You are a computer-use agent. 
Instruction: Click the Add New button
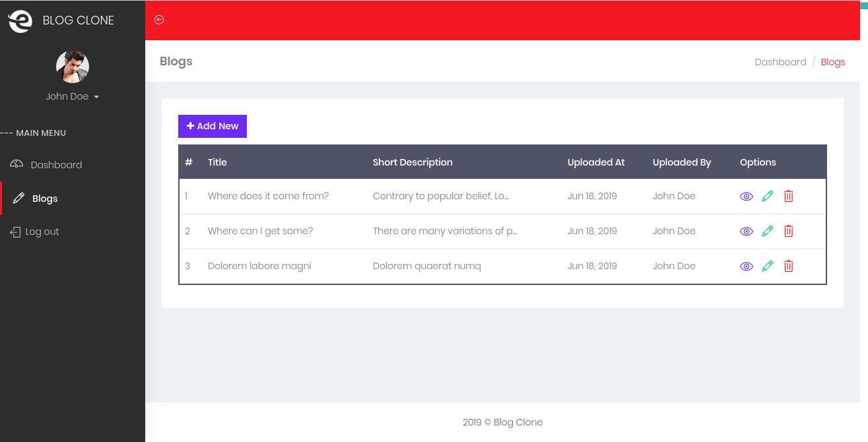tap(213, 126)
